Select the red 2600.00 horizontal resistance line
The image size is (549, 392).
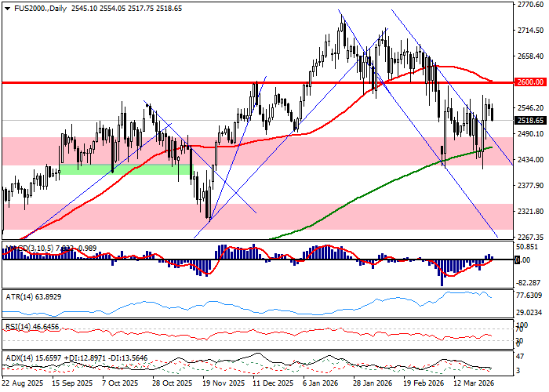coord(157,82)
